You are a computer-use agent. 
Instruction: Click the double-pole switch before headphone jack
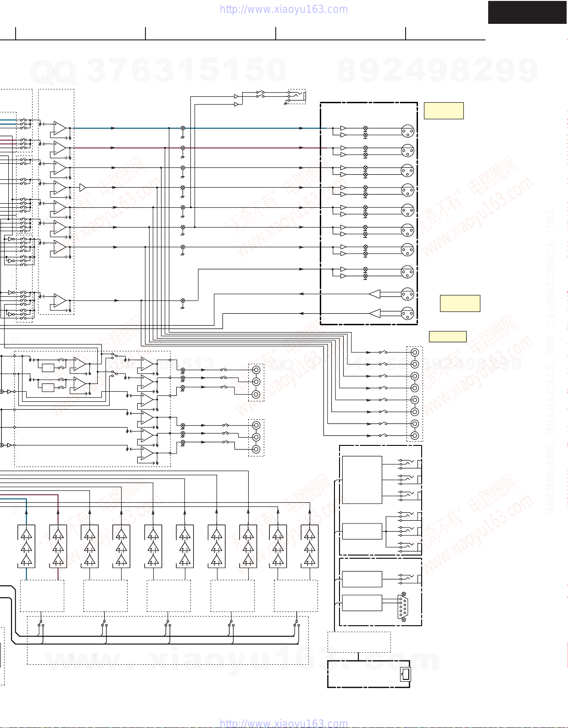coord(260,94)
